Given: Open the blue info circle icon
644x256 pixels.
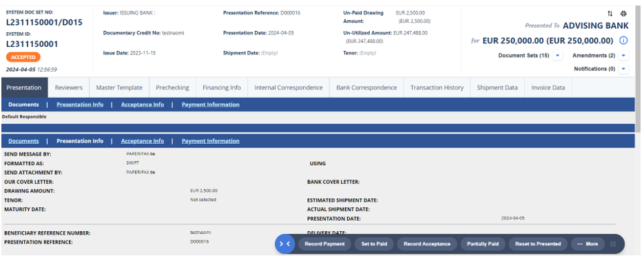Looking at the screenshot, I should pos(623,41).
